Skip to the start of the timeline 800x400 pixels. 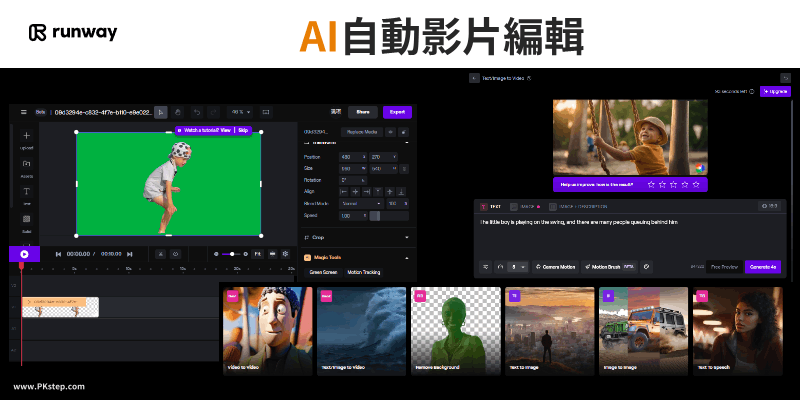[x=58, y=254]
